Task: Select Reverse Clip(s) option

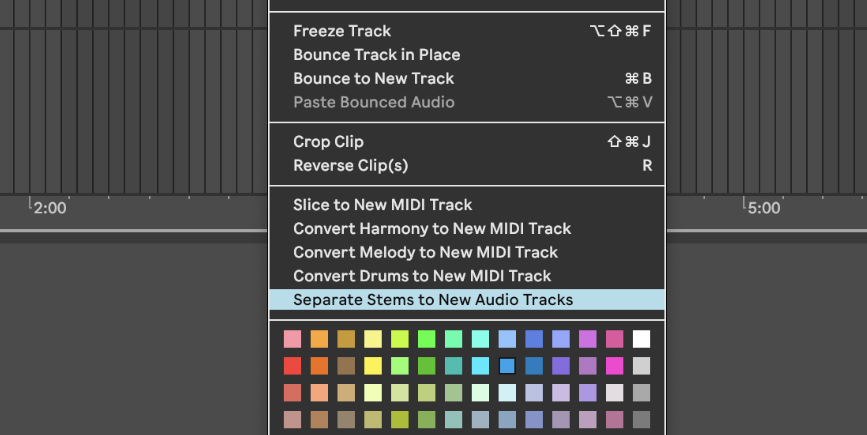Action: coord(350,166)
